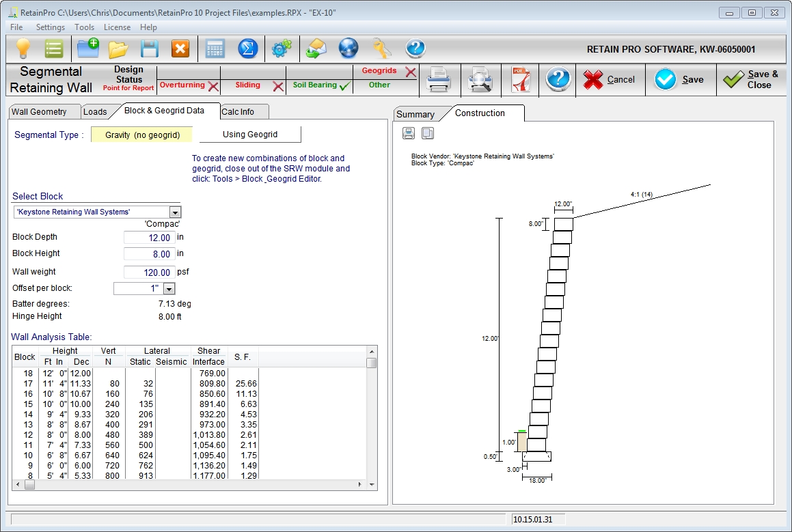
Task: Open the Tools menu
Action: (x=85, y=27)
